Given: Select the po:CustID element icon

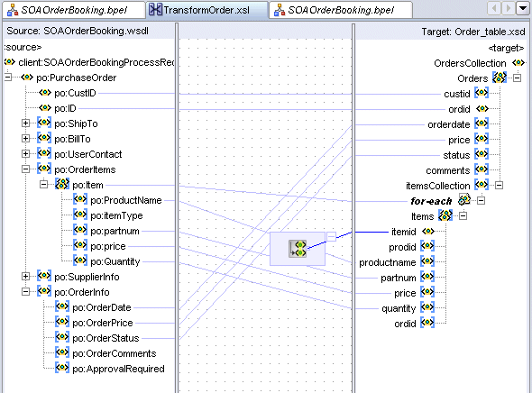Looking at the screenshot, I should pyautogui.click(x=45, y=93).
